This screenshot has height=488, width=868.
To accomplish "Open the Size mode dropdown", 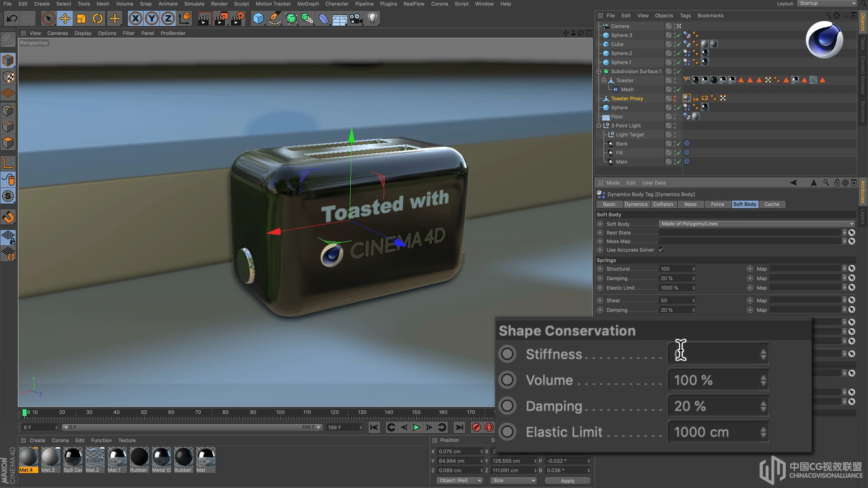I will click(514, 480).
